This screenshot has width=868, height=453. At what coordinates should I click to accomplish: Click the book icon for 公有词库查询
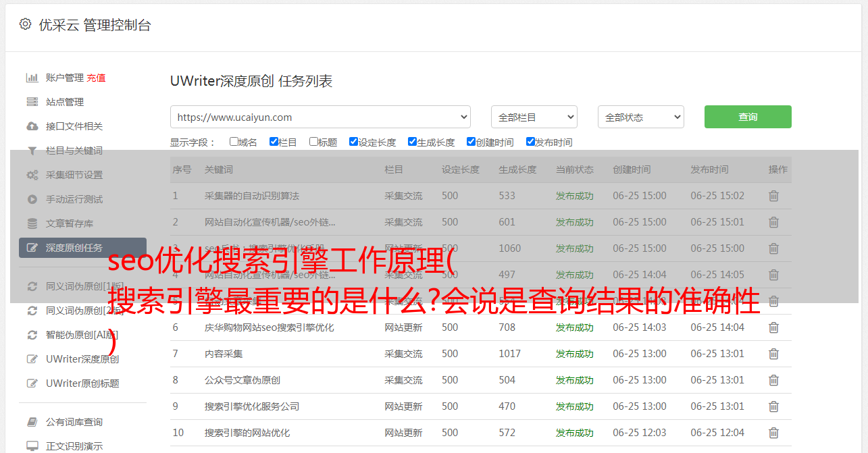[32, 422]
